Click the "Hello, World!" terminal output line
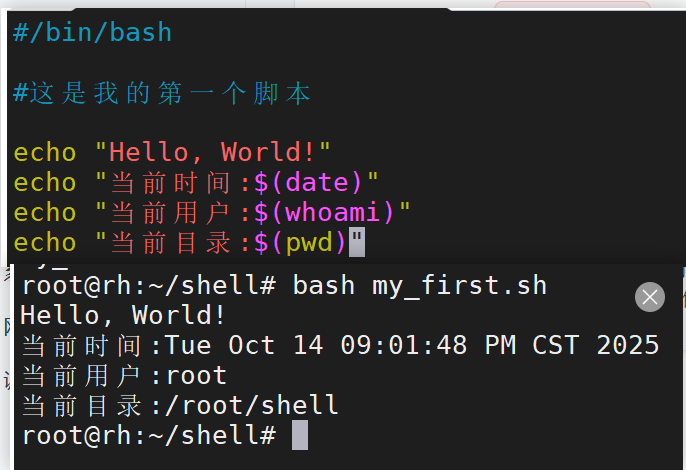 click(x=123, y=315)
